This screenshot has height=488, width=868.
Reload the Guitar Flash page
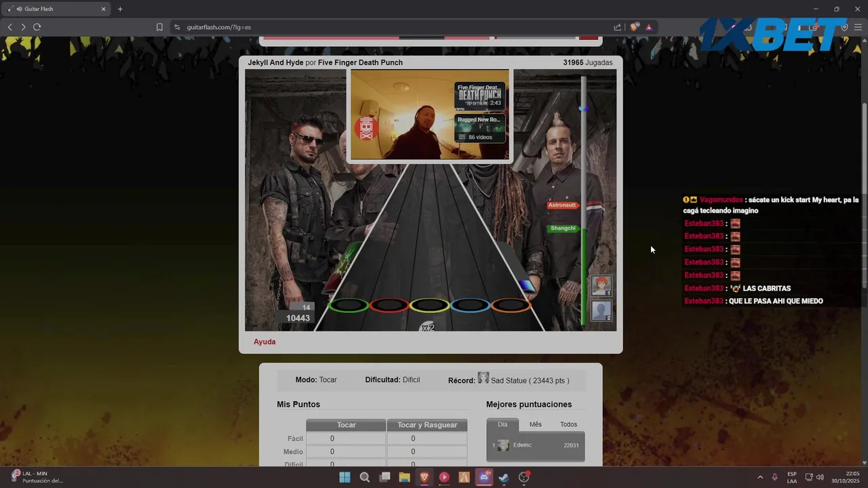point(37,27)
